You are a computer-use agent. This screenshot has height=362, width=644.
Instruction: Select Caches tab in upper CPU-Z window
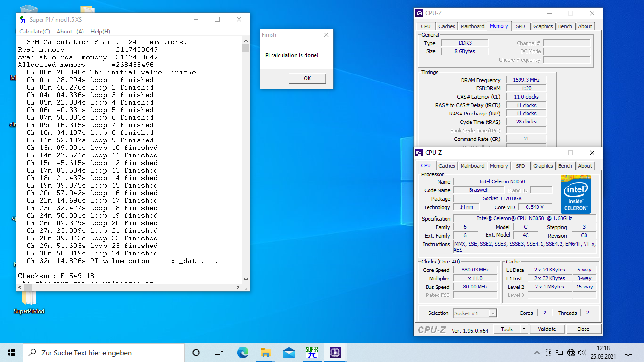point(446,26)
